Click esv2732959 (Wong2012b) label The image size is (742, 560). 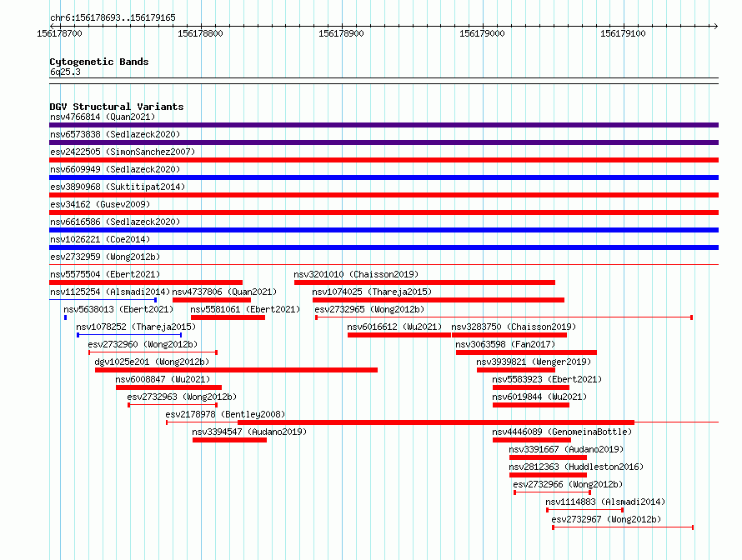[x=105, y=257]
